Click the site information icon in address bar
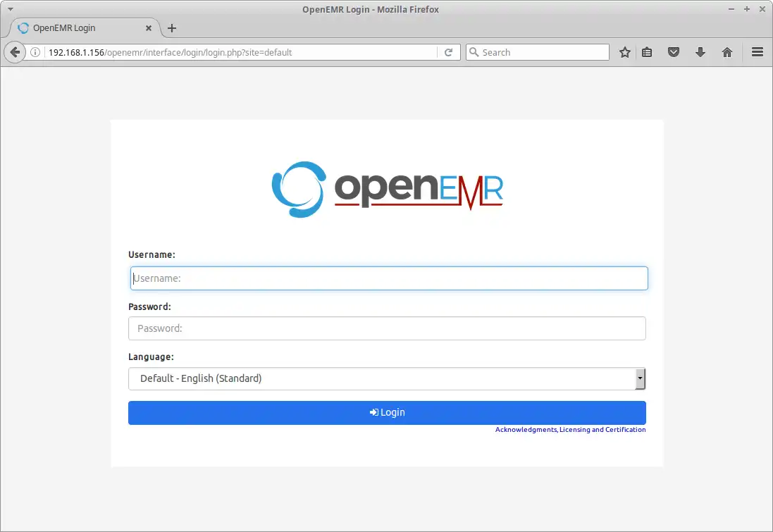Image resolution: width=773 pixels, height=532 pixels. (x=35, y=51)
